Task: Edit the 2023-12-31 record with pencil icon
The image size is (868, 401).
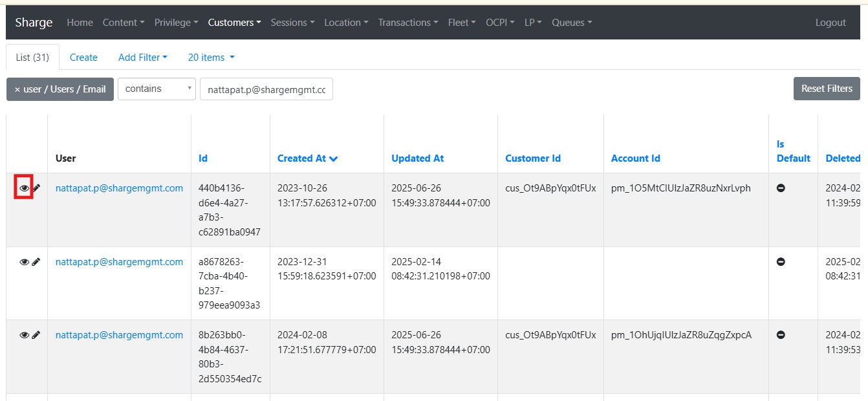Action: 36,262
